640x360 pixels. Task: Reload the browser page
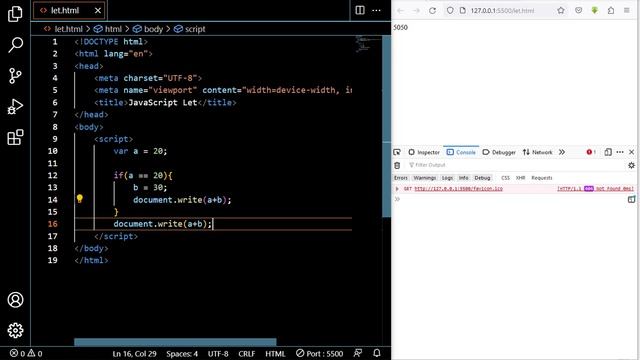(432, 11)
